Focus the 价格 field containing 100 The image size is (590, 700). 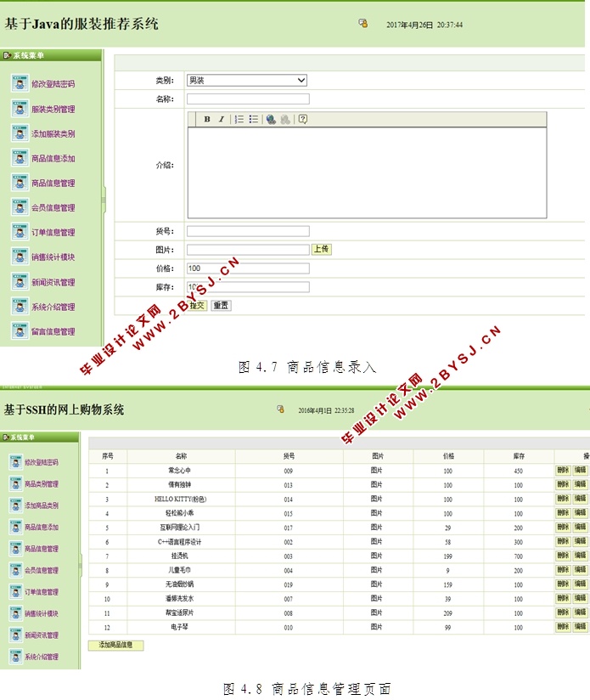248,268
